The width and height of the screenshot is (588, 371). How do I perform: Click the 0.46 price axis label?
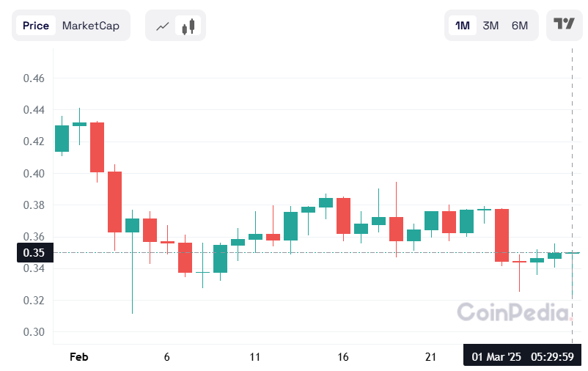(x=33, y=78)
